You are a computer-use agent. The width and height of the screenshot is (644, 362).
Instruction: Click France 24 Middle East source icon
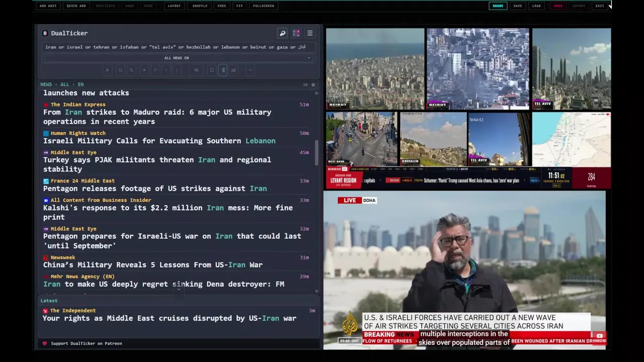coord(46,181)
